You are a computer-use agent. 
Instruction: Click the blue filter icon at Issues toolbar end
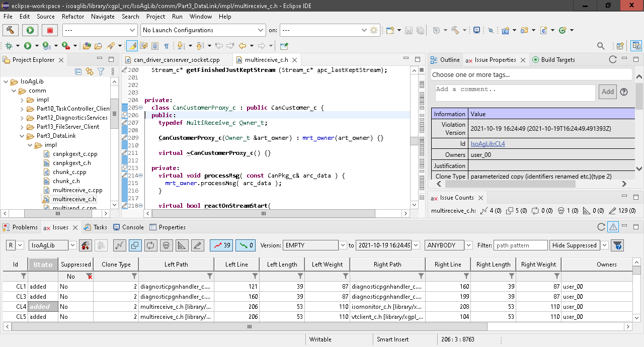tap(617, 245)
